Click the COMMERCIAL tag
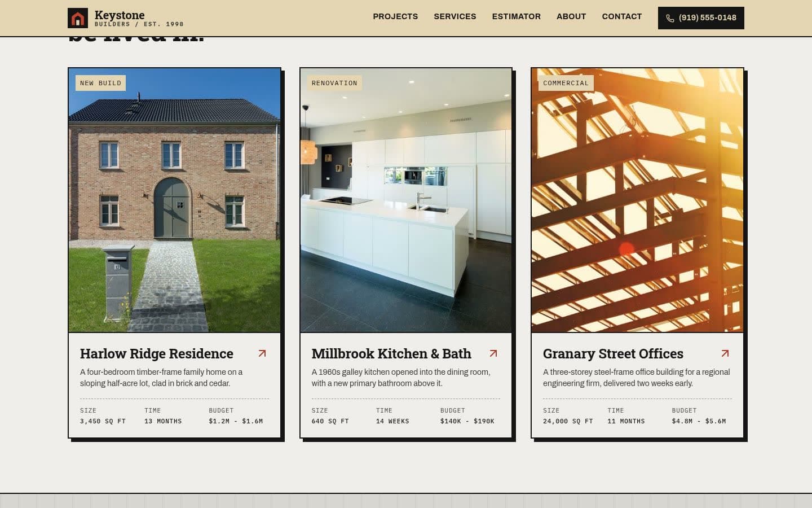 pos(566,83)
